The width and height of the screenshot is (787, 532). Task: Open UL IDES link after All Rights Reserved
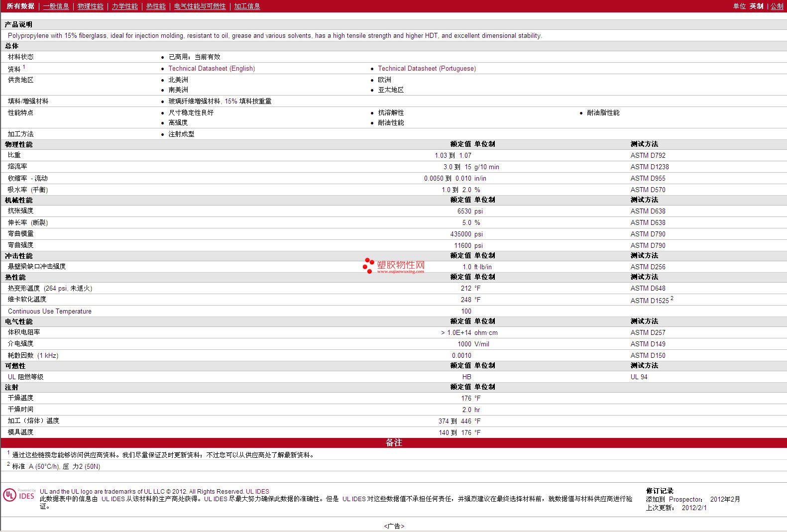pyautogui.click(x=257, y=492)
